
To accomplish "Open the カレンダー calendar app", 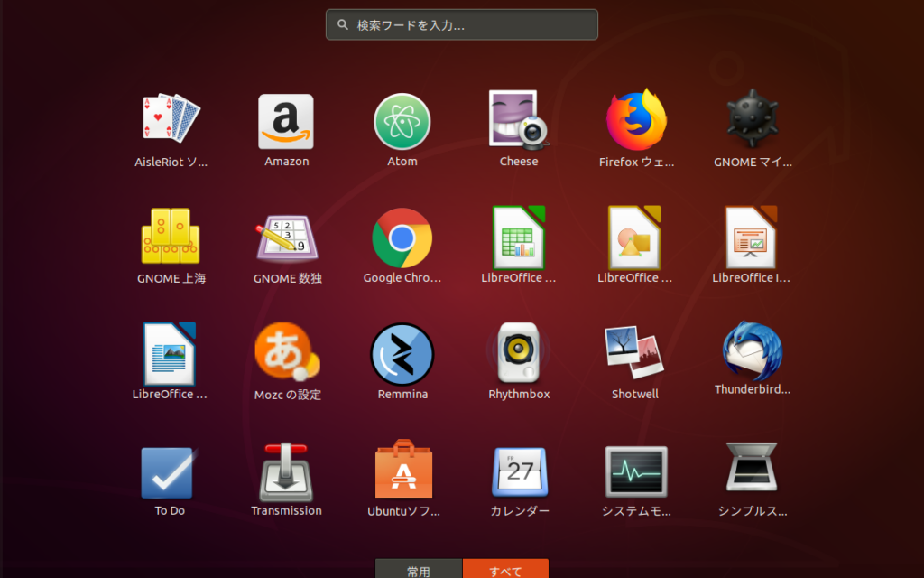I will [x=518, y=471].
